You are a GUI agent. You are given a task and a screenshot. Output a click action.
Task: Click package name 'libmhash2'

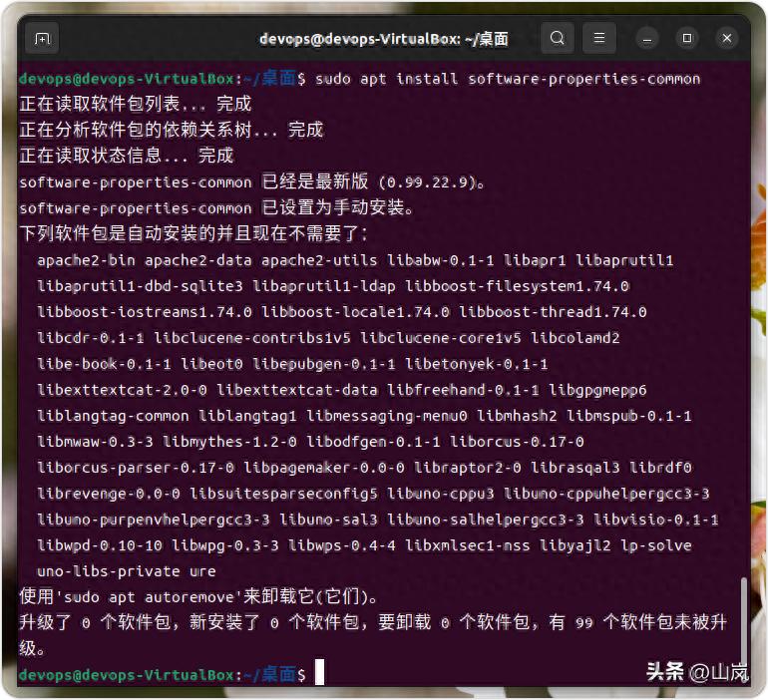click(x=517, y=416)
